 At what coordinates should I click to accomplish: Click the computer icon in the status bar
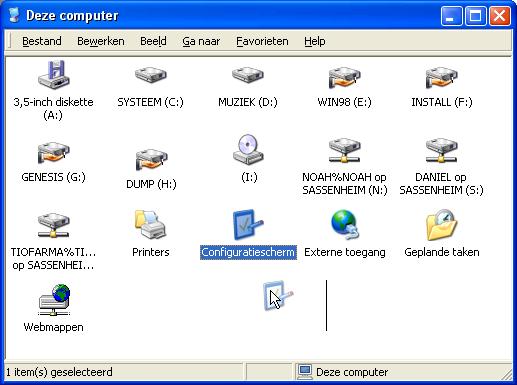click(x=305, y=372)
